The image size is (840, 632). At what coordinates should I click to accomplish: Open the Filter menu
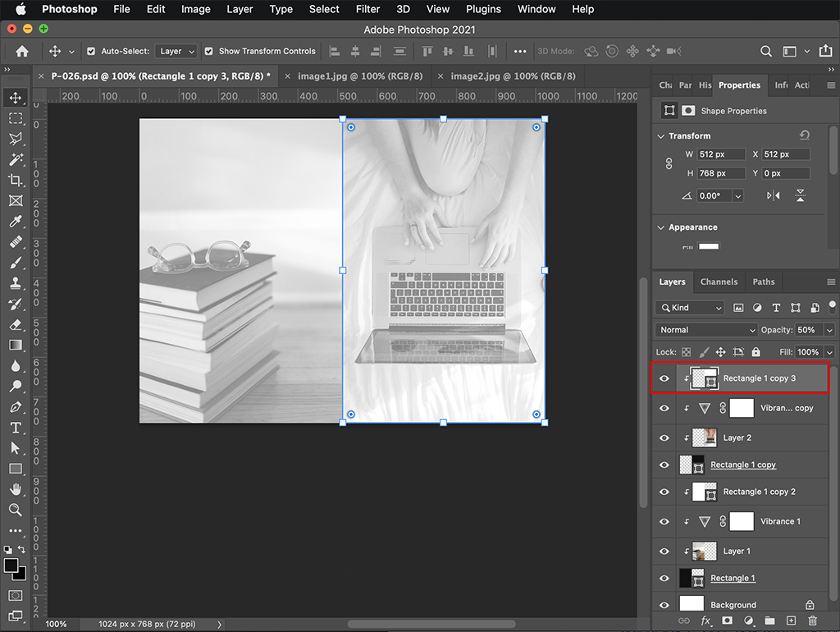point(367,9)
